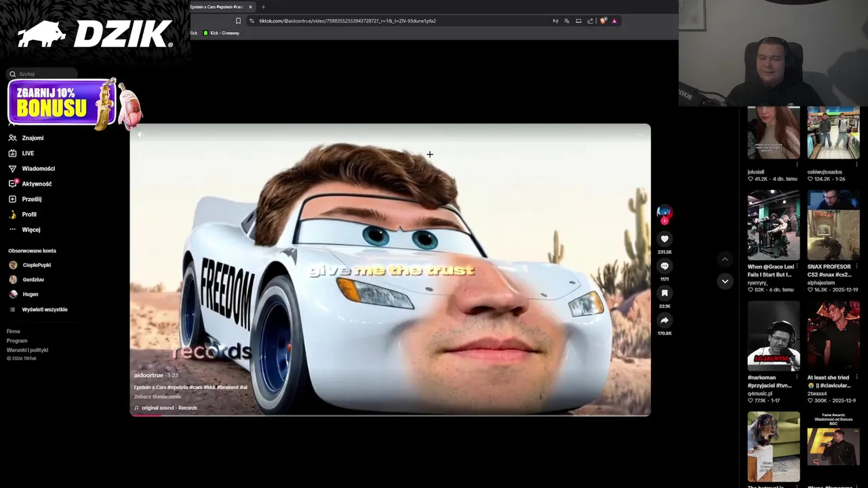This screenshot has width=868, height=488.
Task: Click q4music.pl username
Action: pos(759,393)
